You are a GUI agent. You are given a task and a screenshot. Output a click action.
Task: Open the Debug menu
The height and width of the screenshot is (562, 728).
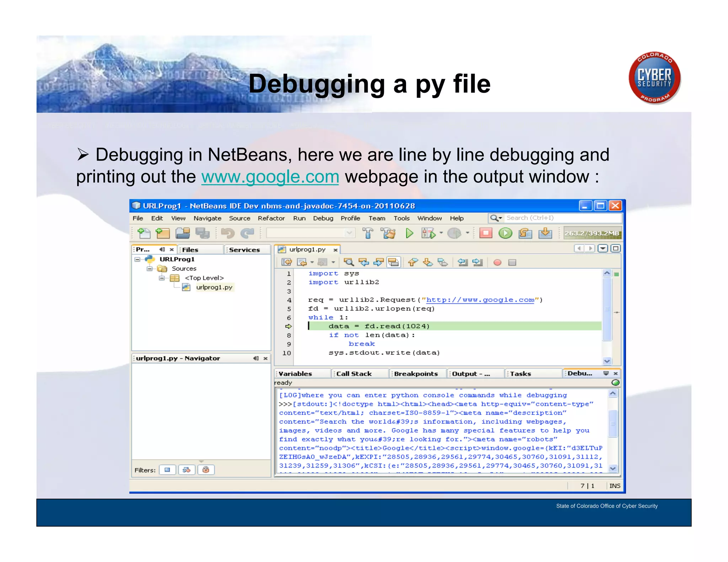point(323,218)
